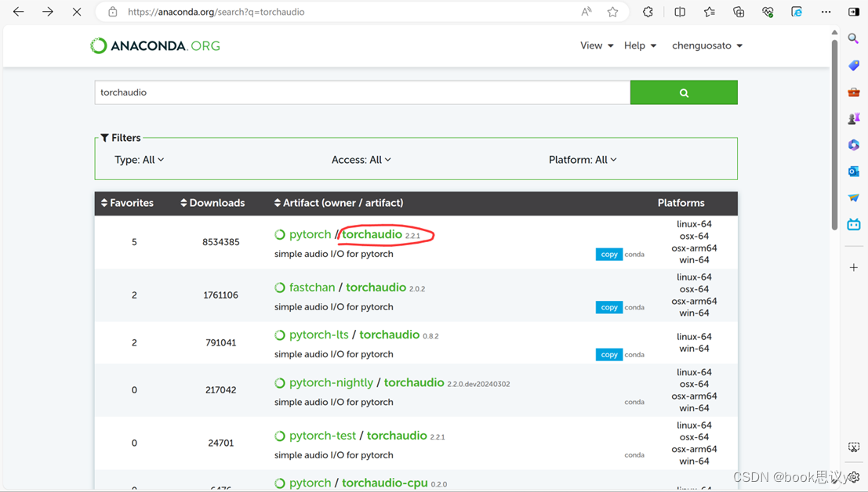Viewport: 868px width, 492px height.
Task: Click the Anaconda.org logo
Action: tap(155, 45)
